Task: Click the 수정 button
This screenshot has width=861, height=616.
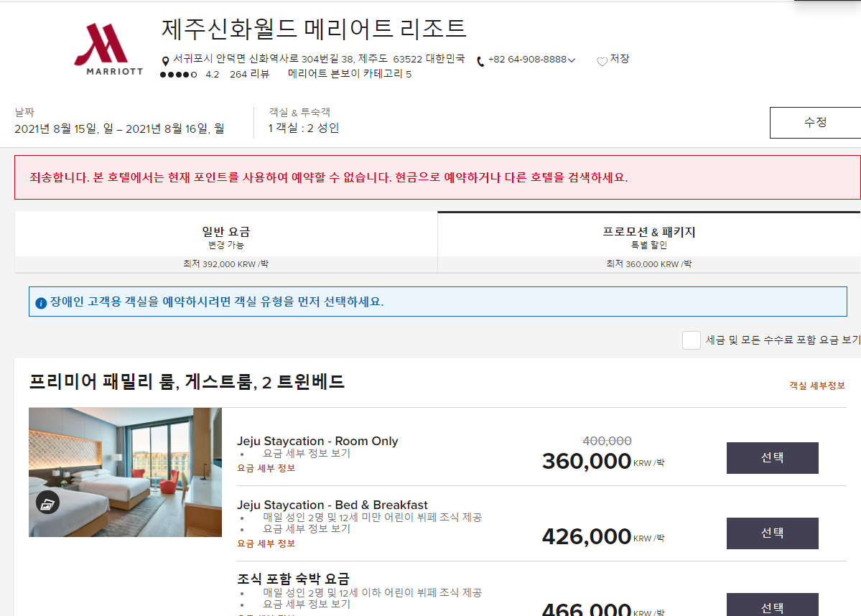Action: 815,123
